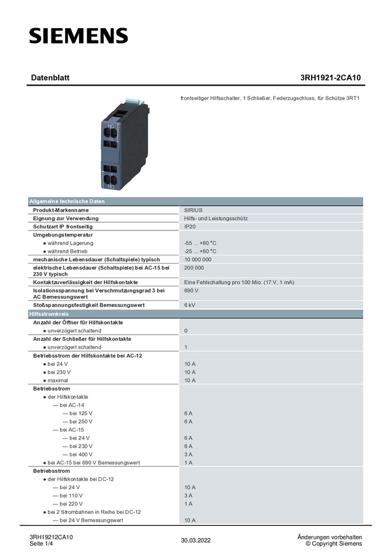Click 'bei 24 V Bemessungswert' row

pos(88,520)
